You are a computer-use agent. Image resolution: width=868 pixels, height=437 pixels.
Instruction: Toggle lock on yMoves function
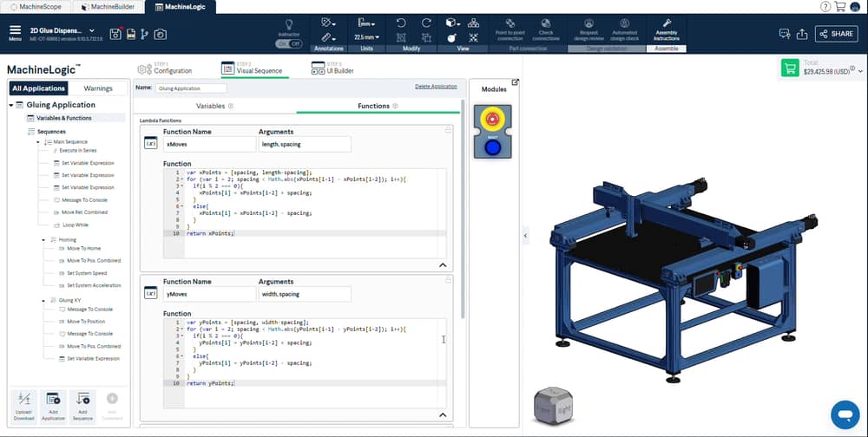pyautogui.click(x=448, y=280)
